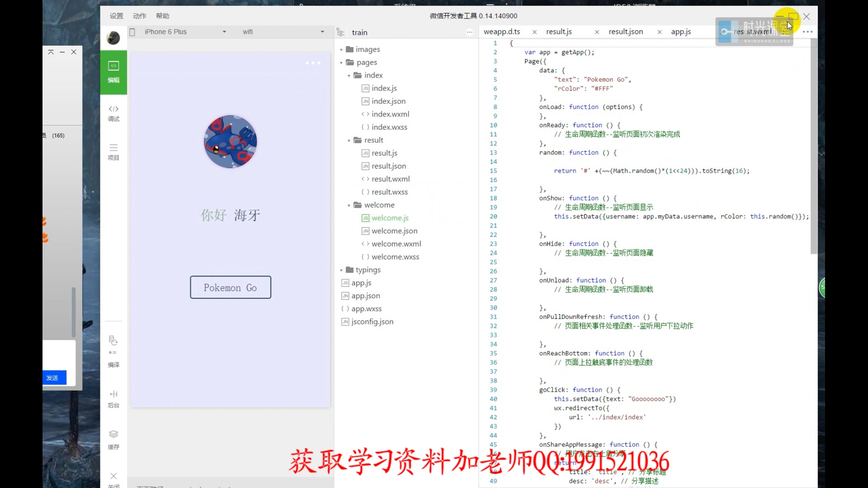Minimize the left background window
This screenshot has width=868, height=488.
[62, 52]
